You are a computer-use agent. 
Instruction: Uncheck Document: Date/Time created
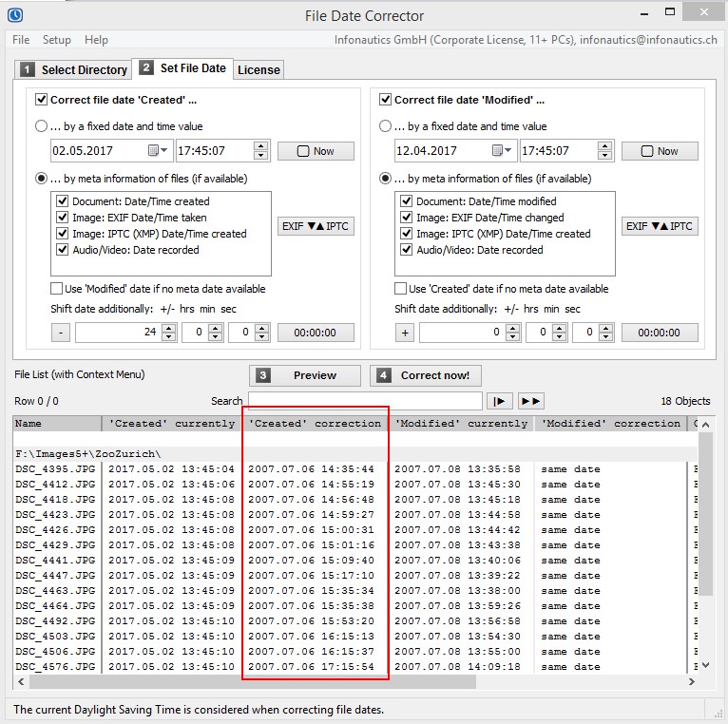point(62,201)
